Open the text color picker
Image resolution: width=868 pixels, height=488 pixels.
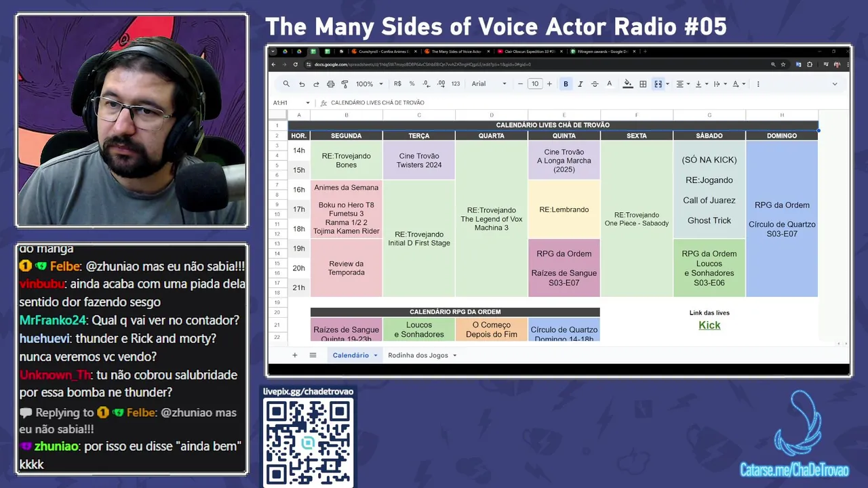tap(609, 84)
